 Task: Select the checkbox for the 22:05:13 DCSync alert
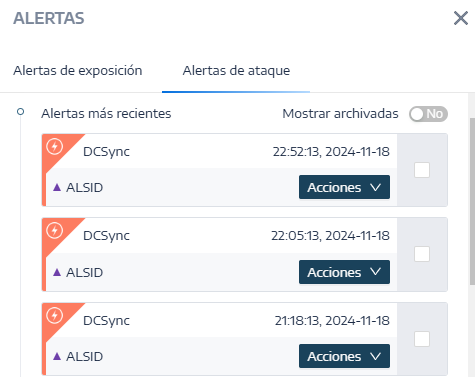coord(422,254)
